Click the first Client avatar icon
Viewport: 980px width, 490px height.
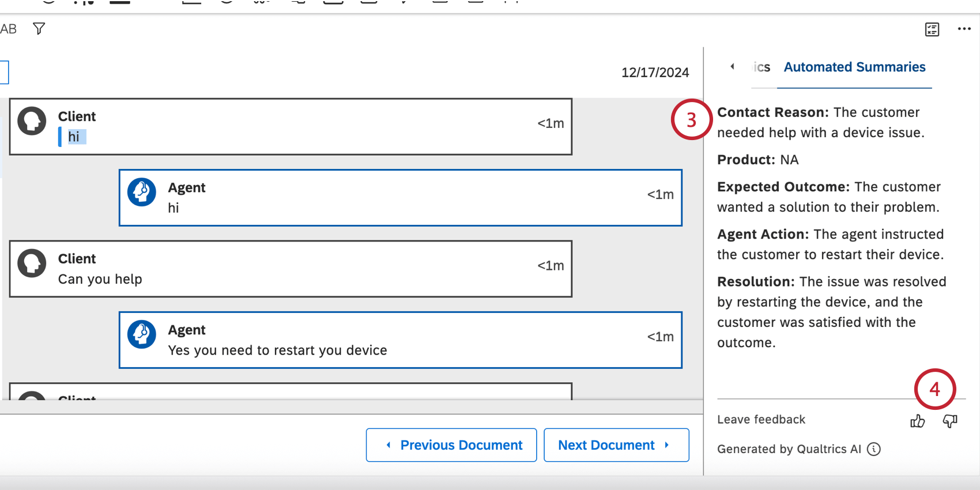click(x=32, y=121)
